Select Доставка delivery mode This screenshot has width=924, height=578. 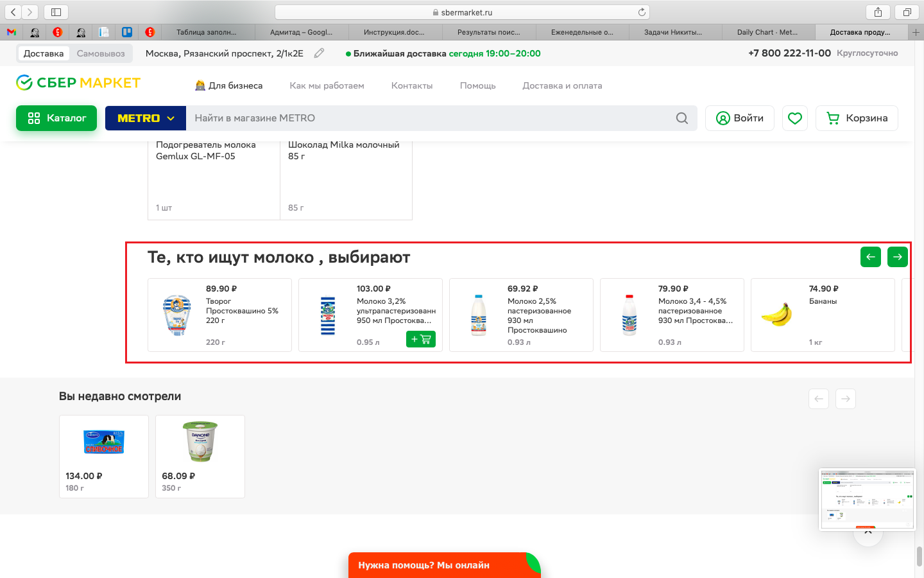(44, 53)
